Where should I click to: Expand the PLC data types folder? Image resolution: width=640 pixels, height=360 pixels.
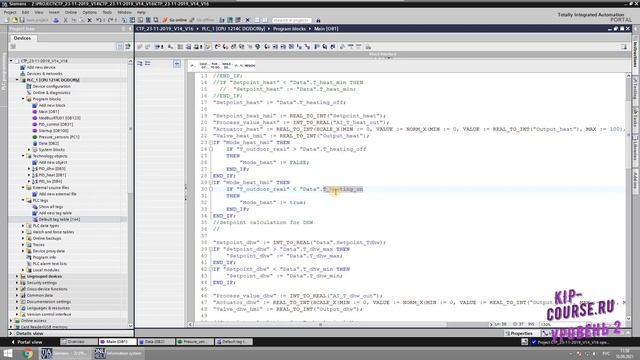point(23,225)
